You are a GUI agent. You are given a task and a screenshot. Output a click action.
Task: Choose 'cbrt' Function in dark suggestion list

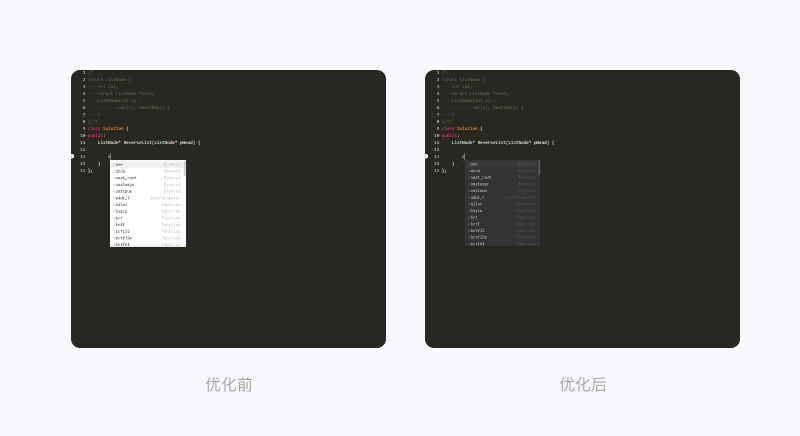click(502, 217)
